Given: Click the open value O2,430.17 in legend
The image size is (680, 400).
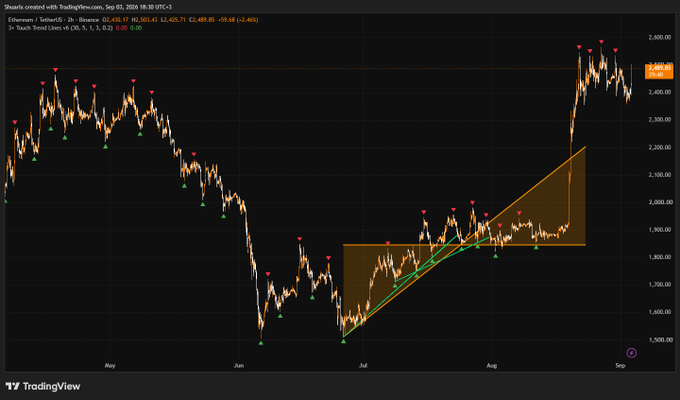Looking at the screenshot, I should coord(115,20).
